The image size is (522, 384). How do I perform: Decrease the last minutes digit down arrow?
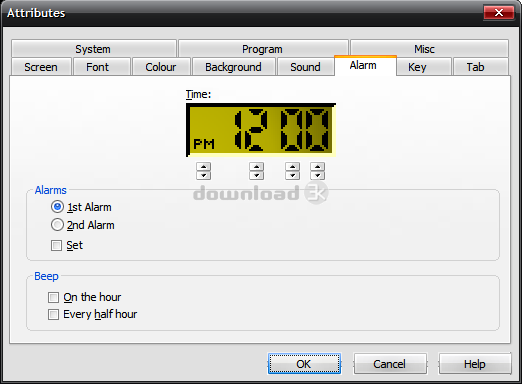click(x=317, y=175)
